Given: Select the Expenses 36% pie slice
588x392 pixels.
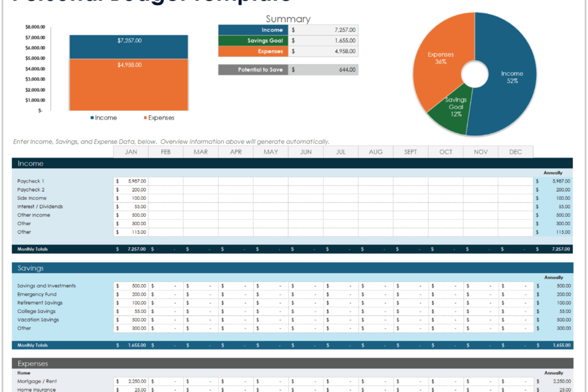Looking at the screenshot, I should coord(441,58).
